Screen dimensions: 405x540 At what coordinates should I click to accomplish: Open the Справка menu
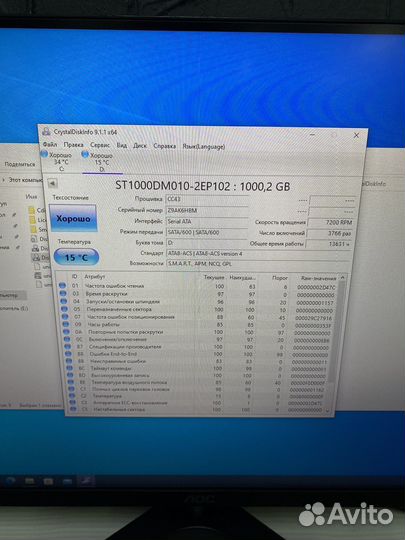click(x=165, y=146)
